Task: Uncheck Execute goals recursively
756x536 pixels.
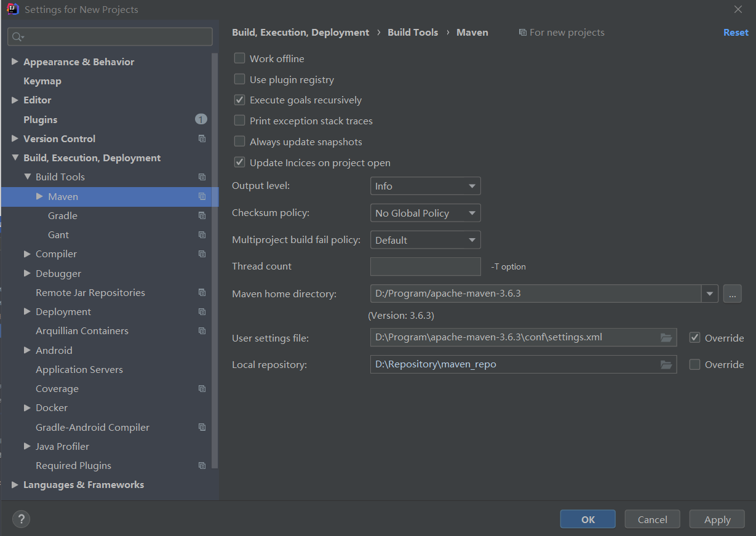Action: point(239,100)
